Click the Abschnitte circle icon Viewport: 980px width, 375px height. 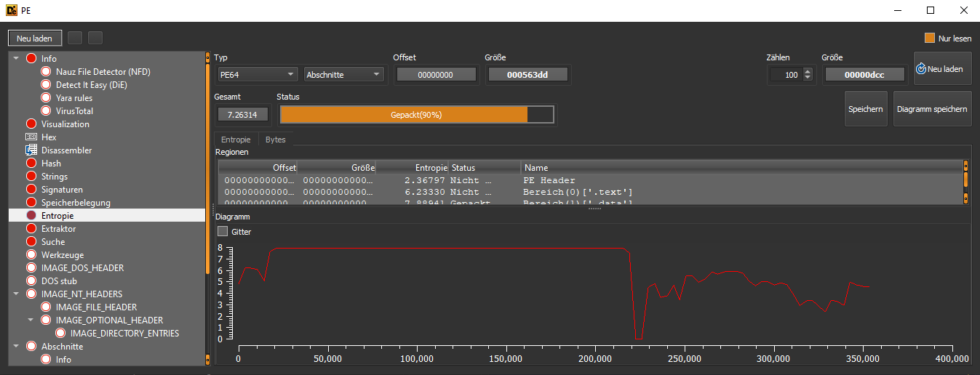coord(31,347)
